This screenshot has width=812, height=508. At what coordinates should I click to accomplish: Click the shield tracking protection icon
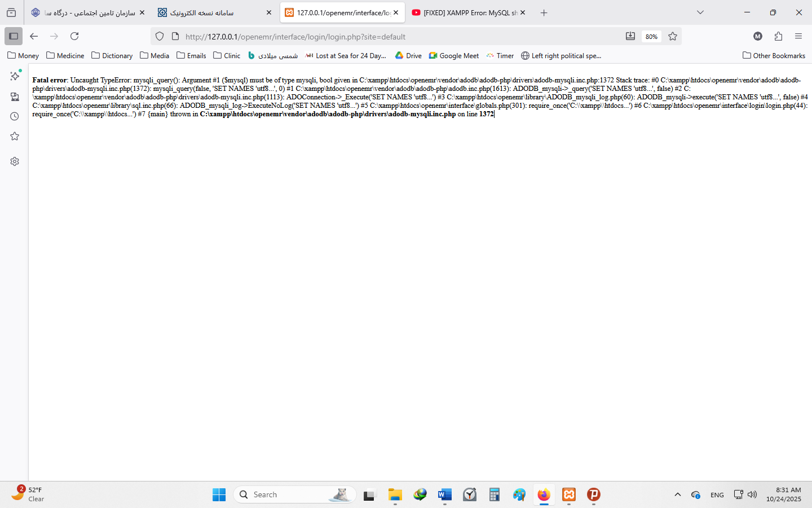coord(160,36)
